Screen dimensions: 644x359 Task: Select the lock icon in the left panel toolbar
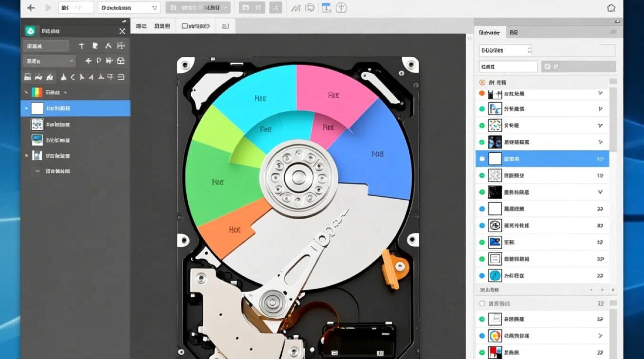pyautogui.click(x=121, y=61)
